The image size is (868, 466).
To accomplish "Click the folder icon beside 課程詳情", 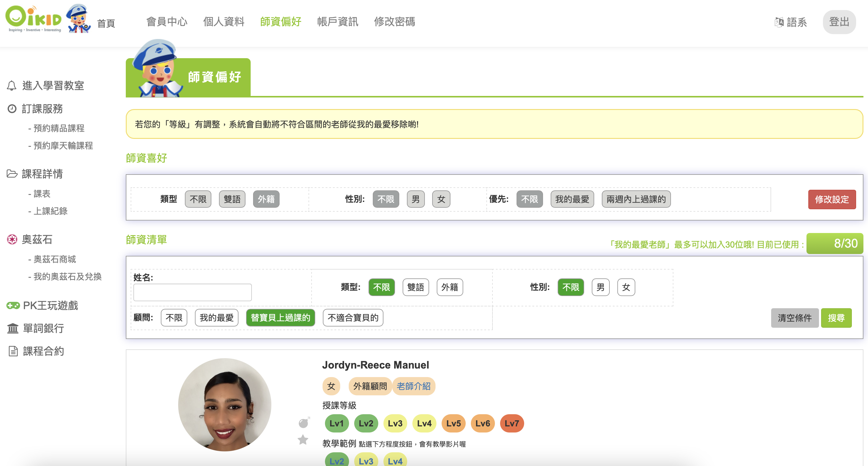I will pyautogui.click(x=12, y=174).
